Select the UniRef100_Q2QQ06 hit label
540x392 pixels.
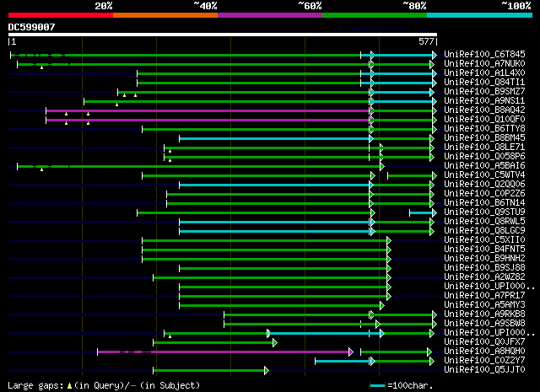pyautogui.click(x=484, y=185)
